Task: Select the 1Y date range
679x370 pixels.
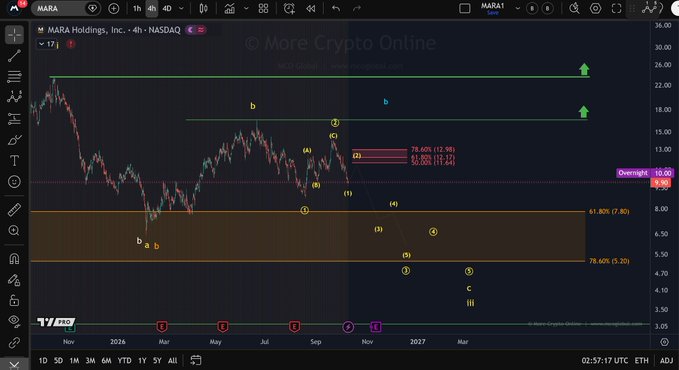Action: click(x=142, y=360)
